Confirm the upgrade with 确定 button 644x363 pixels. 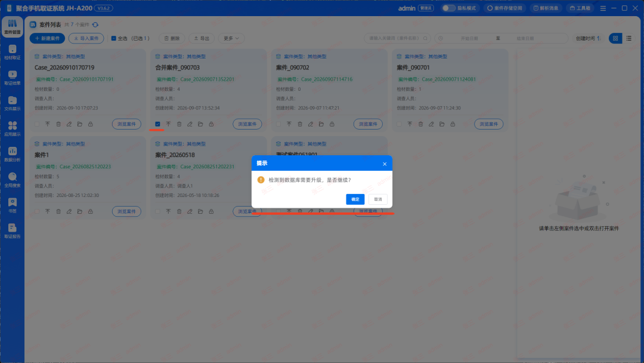(355, 199)
